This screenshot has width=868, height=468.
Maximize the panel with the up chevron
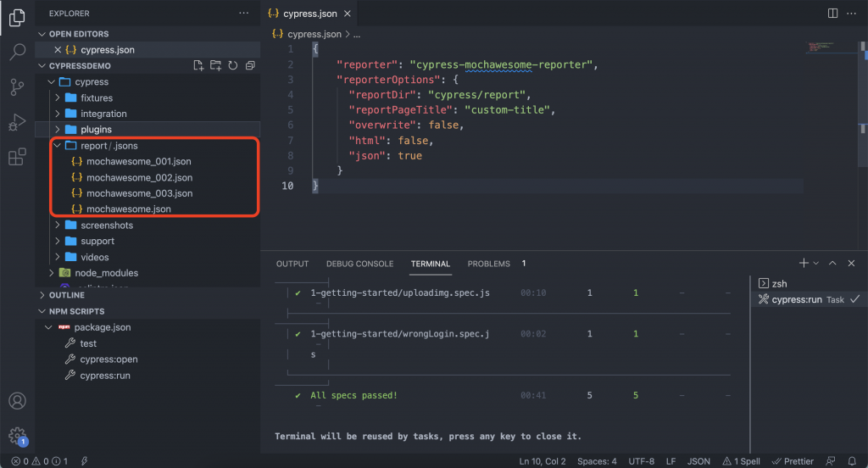832,263
